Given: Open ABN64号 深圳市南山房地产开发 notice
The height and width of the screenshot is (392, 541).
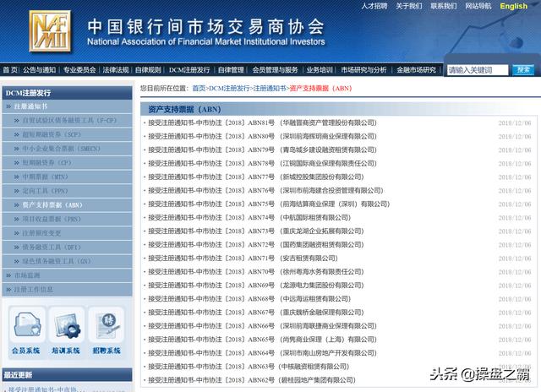Looking at the screenshot, I should (x=262, y=353).
